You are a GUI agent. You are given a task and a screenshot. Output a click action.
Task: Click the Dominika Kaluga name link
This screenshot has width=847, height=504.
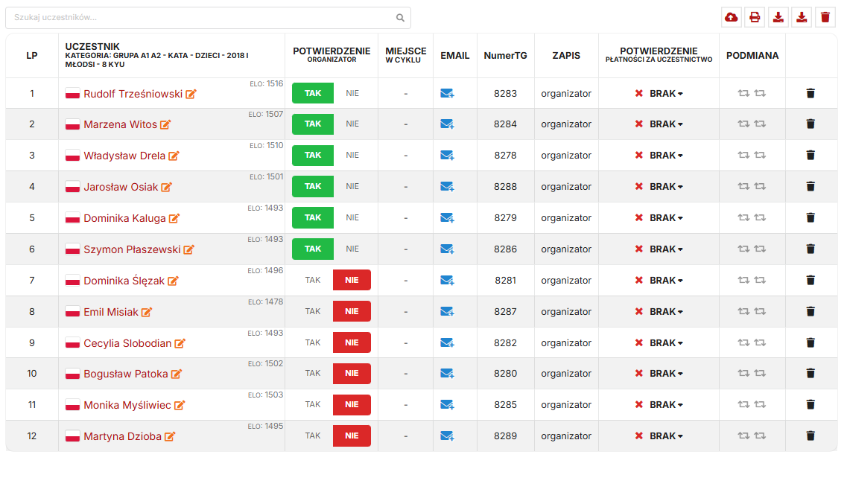point(125,219)
